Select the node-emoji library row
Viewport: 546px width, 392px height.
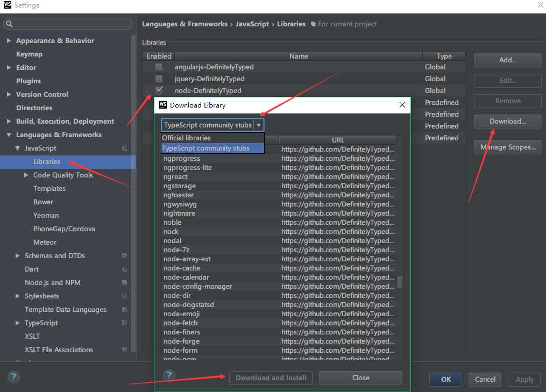pos(279,314)
